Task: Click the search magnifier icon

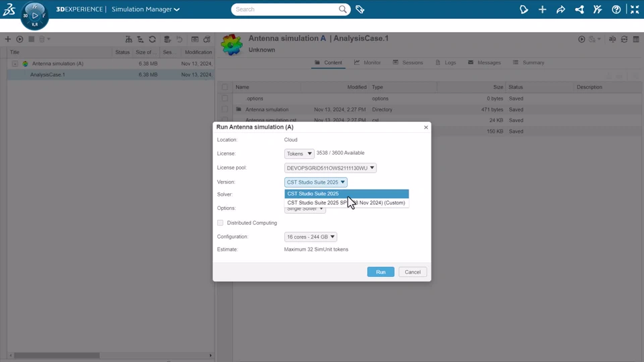Action: point(343,9)
